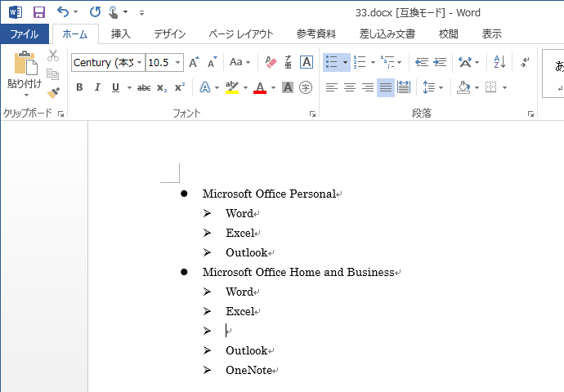Toggle subscript formatting

point(162,87)
